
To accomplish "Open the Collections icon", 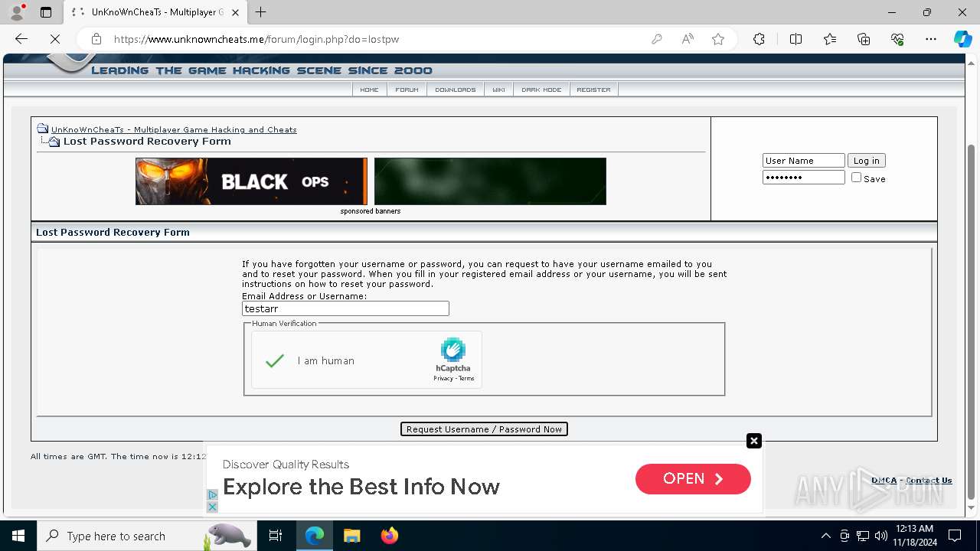I will tap(864, 39).
